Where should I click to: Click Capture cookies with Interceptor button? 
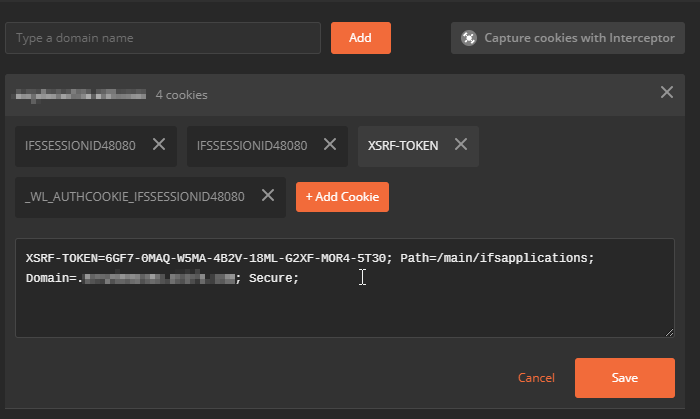pos(567,38)
